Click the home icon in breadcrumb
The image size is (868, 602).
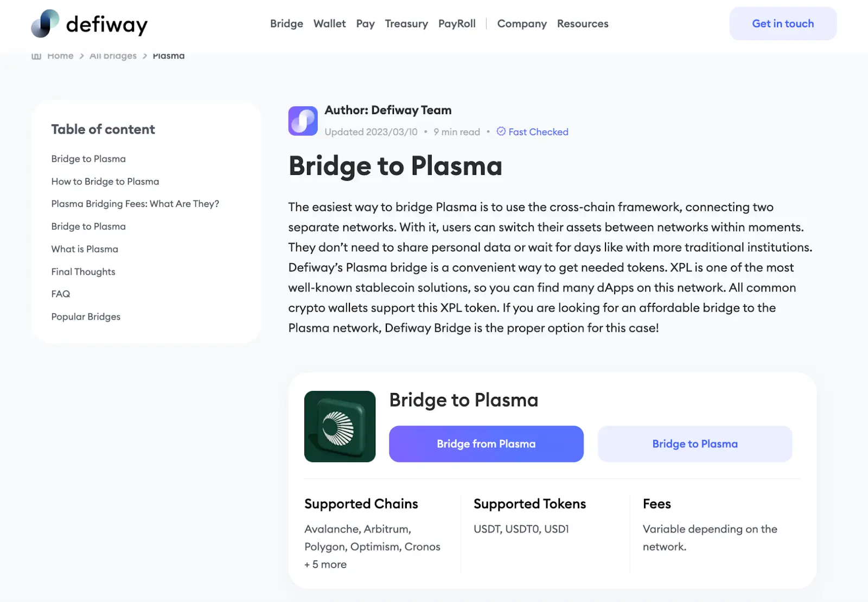(36, 55)
